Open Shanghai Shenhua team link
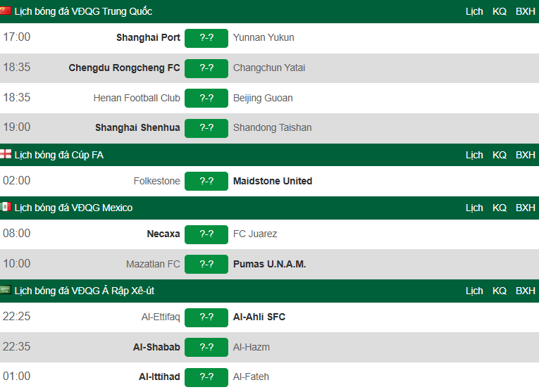This screenshot has width=539, height=392. [137, 127]
